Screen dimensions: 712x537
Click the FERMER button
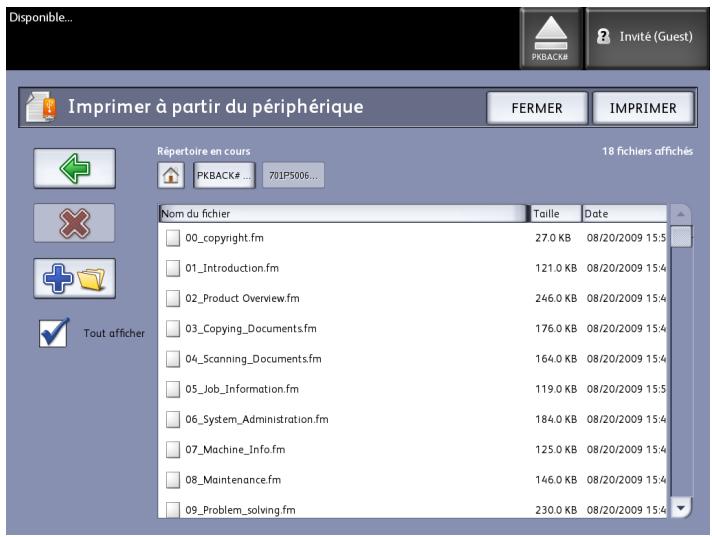[x=537, y=108]
